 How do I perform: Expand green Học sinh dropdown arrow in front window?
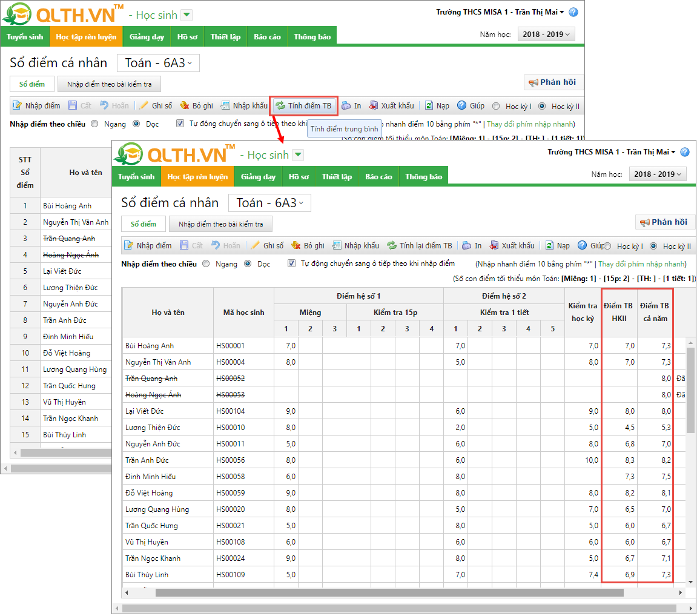tap(297, 155)
